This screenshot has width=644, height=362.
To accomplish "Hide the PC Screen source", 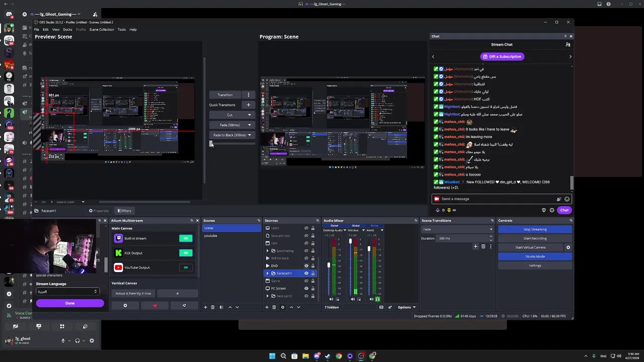I will [x=306, y=289].
